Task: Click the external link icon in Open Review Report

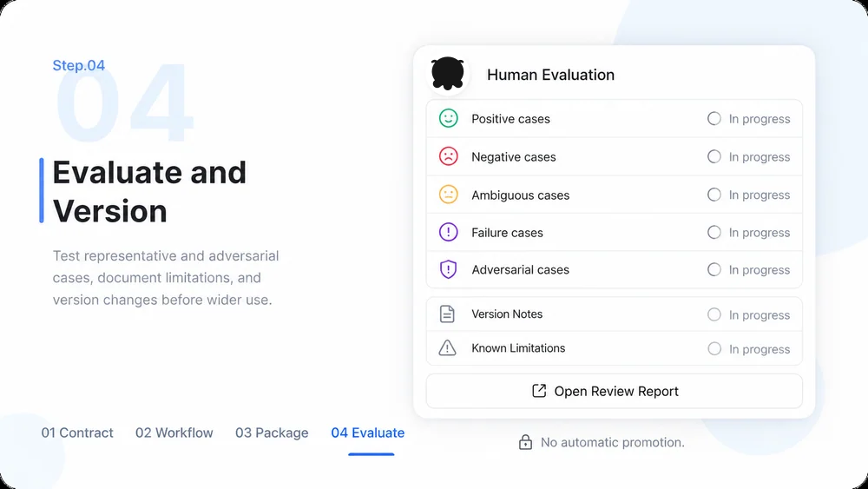Action: [539, 391]
